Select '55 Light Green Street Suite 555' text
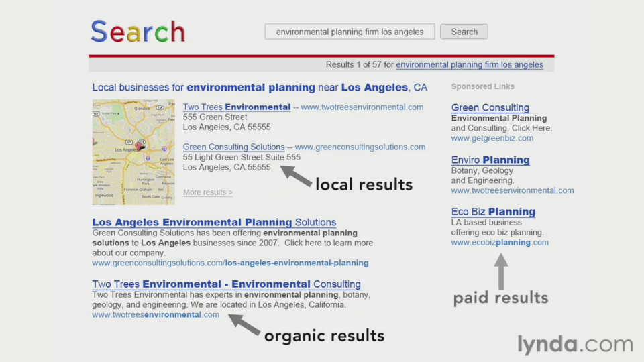Screen dimensions: 644x362 pos(241,157)
